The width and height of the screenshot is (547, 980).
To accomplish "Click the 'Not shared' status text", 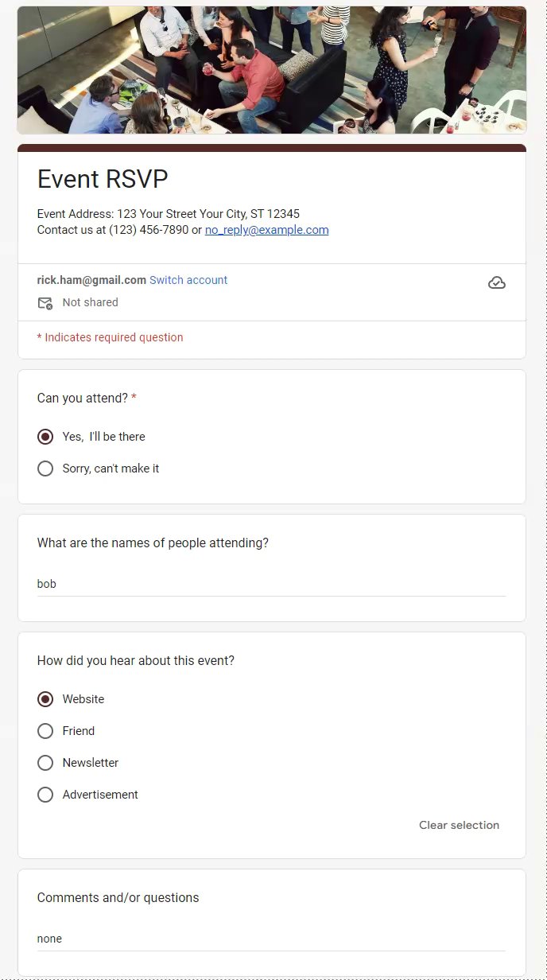I will click(90, 302).
